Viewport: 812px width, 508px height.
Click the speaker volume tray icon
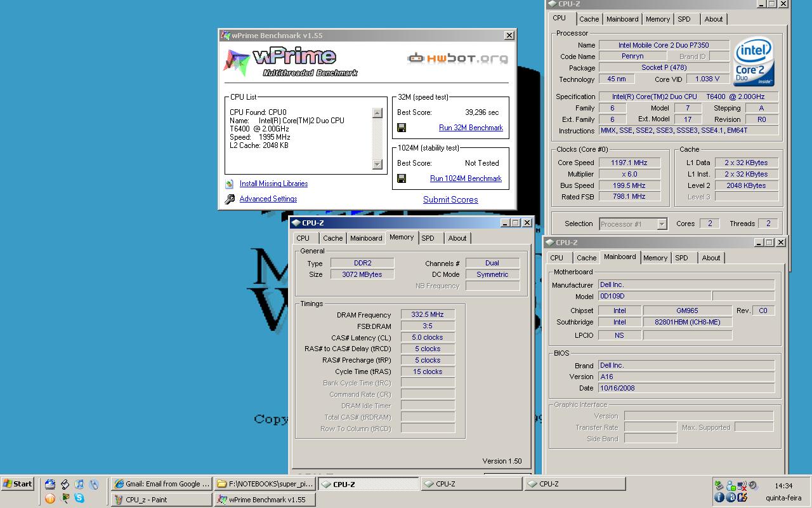click(x=752, y=485)
